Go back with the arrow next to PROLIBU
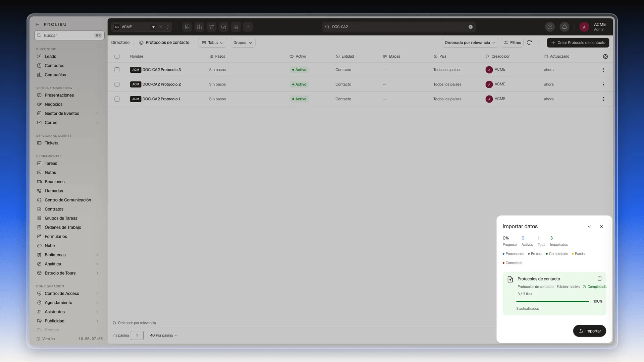 tap(38, 24)
